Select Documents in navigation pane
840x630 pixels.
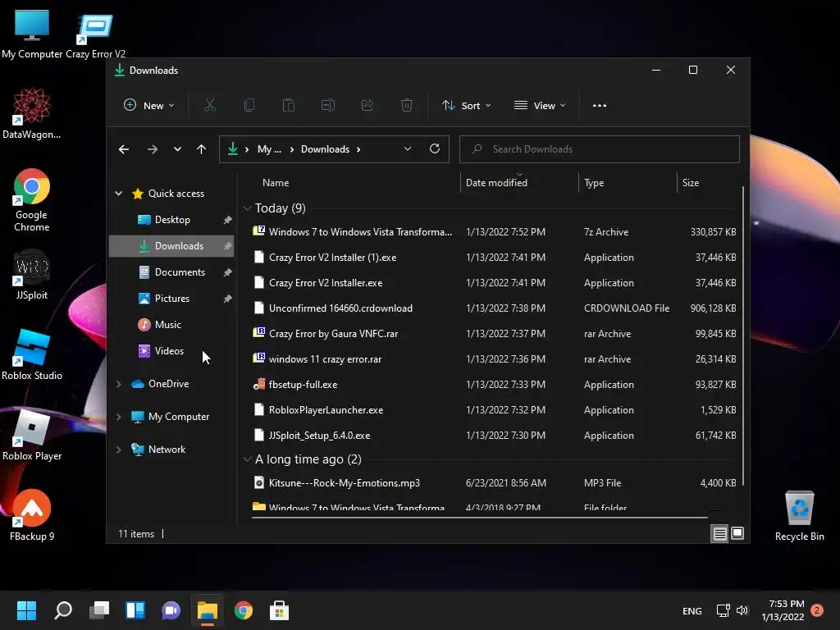click(x=171, y=272)
